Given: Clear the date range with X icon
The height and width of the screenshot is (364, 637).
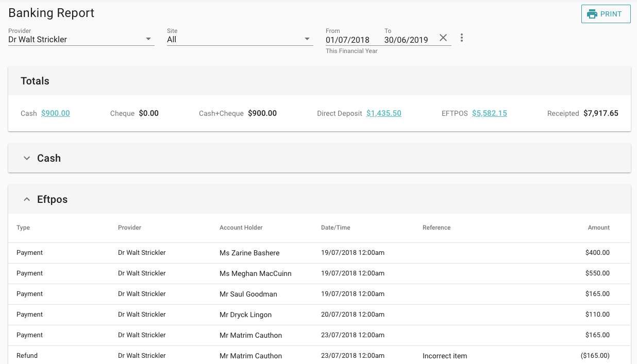Looking at the screenshot, I should pyautogui.click(x=443, y=38).
